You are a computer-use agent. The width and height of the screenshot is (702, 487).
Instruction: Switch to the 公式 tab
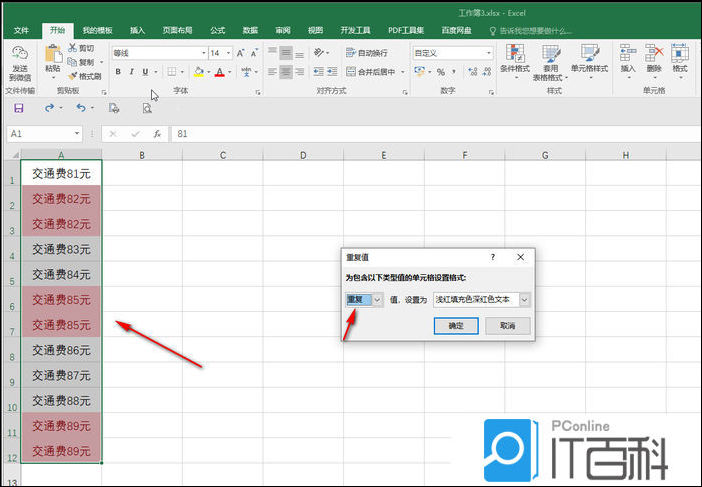click(218, 30)
